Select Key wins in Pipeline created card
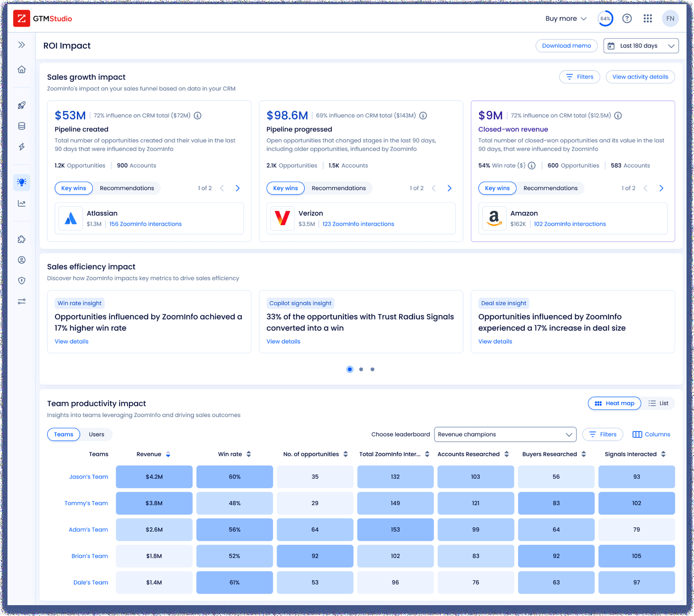 tap(74, 188)
